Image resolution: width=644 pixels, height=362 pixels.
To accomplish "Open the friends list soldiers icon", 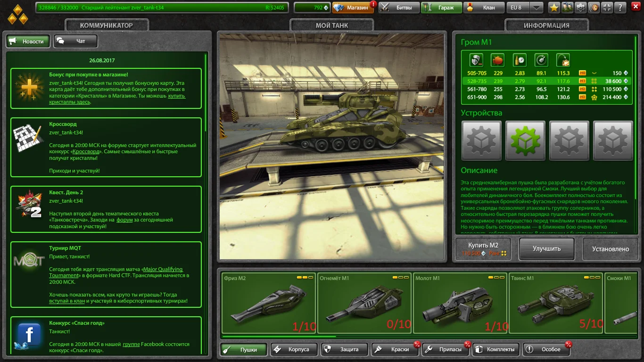I will [x=567, y=8].
